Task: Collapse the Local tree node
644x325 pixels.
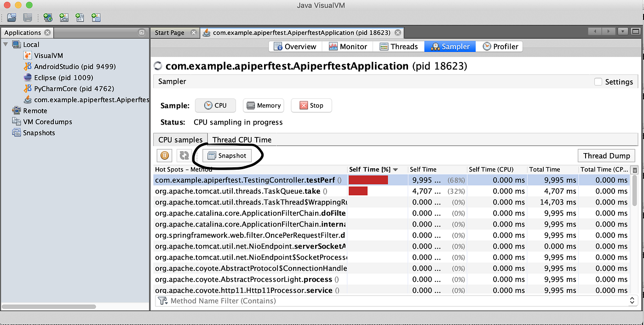Action: point(6,45)
